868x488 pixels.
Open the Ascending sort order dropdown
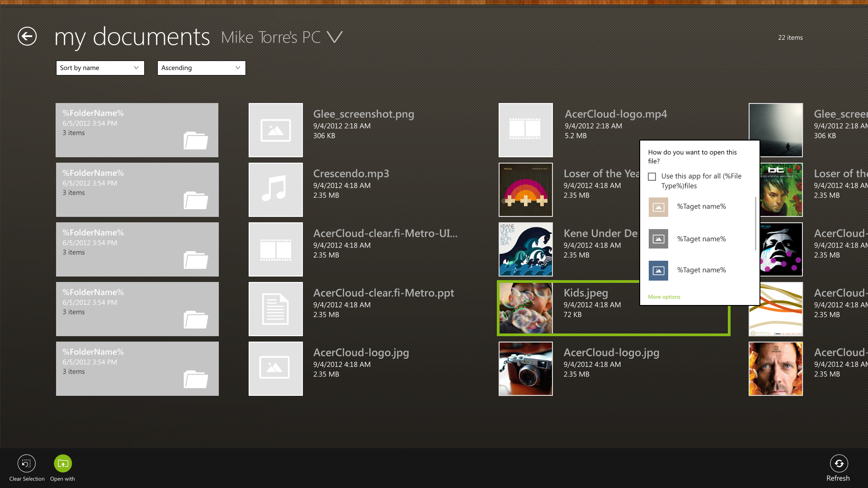(x=201, y=68)
